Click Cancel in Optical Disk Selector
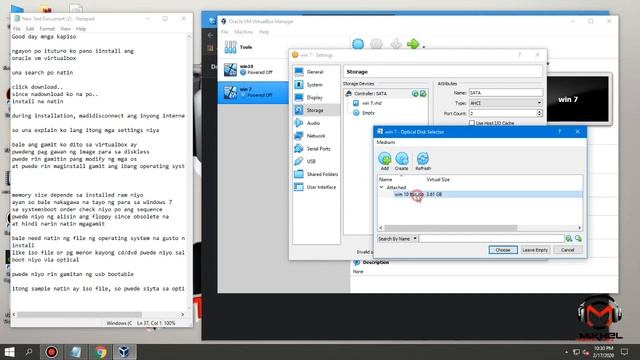This screenshot has width=640, height=360. pos(567,250)
